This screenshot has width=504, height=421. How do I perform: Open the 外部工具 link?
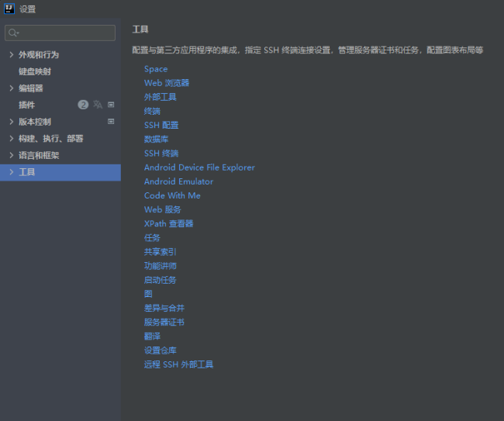click(x=160, y=97)
